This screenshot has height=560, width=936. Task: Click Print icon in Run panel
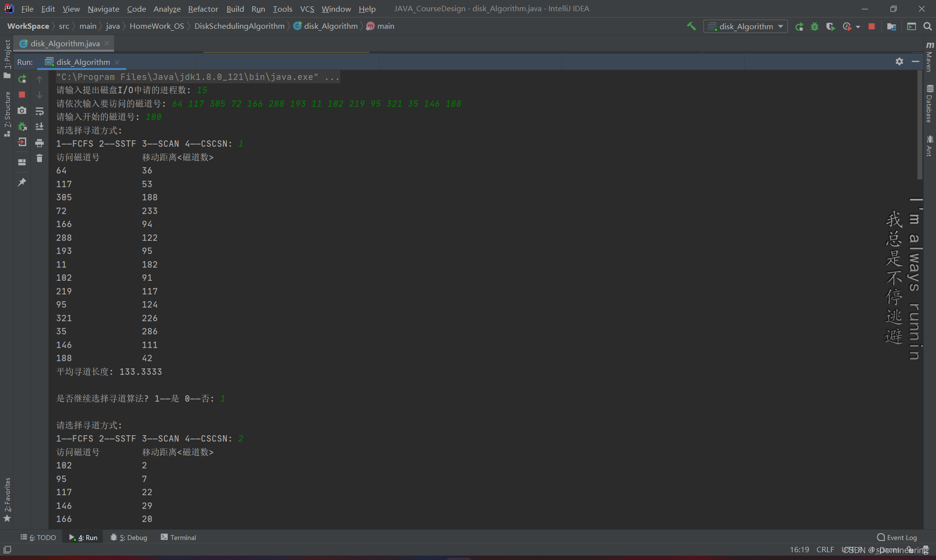coord(39,143)
